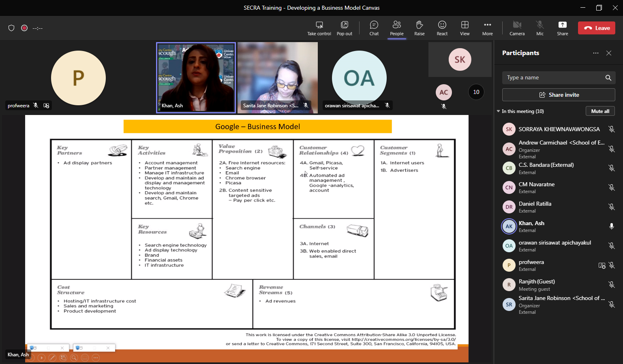
Task: Select R avatar of Ranjith (Guest)
Action: [509, 285]
